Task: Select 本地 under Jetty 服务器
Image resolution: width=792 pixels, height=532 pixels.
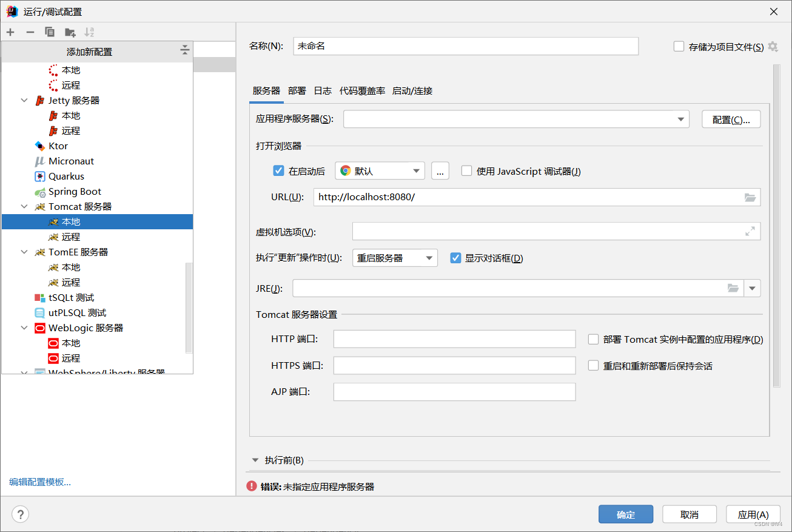Action: [97, 115]
